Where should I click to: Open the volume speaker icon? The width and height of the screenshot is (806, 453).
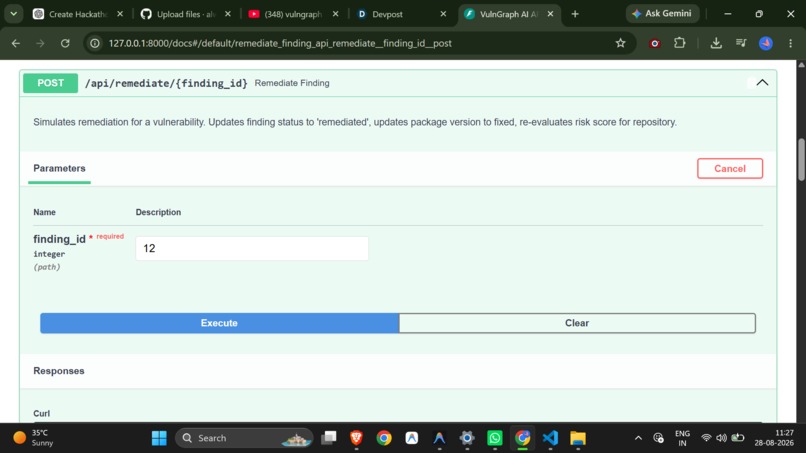(x=722, y=438)
